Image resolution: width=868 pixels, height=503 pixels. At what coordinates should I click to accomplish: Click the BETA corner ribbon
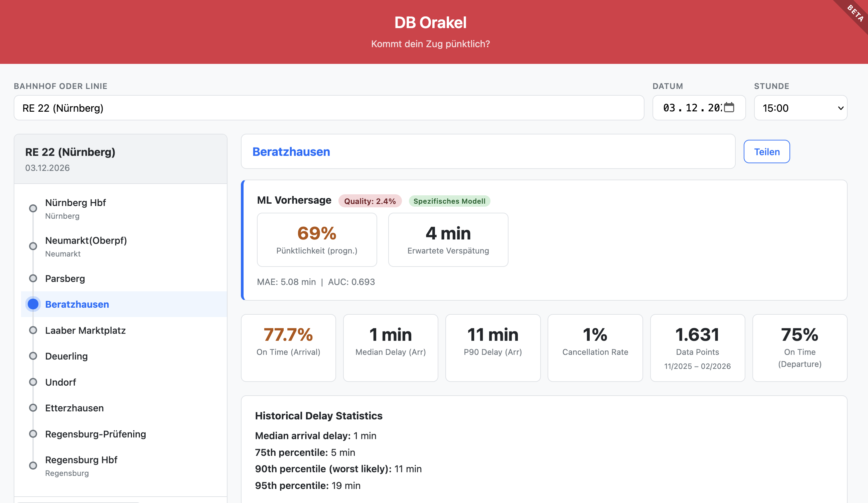pos(855,13)
